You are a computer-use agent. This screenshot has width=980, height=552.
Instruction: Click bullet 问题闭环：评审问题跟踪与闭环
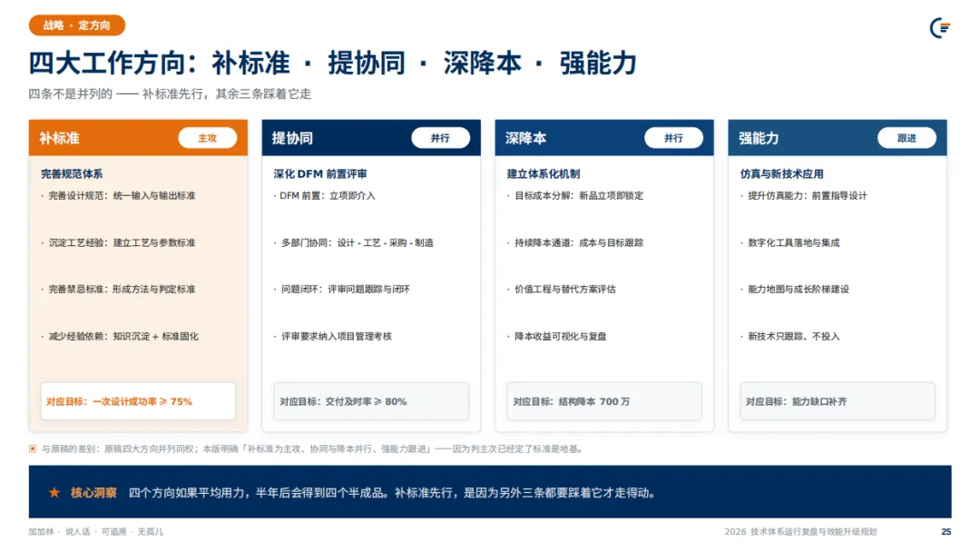(342, 290)
